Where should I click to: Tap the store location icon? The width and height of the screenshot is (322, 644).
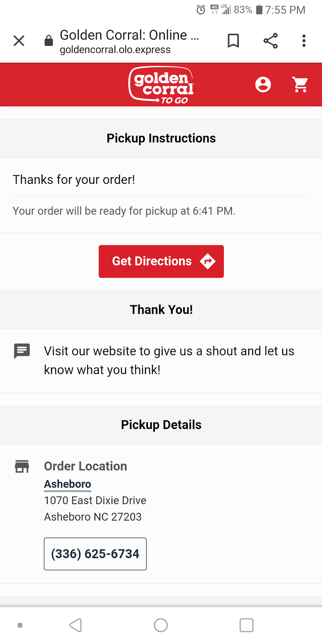tap(22, 466)
